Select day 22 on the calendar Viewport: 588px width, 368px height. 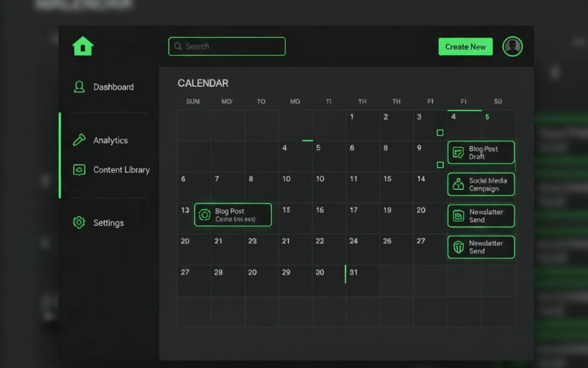320,241
